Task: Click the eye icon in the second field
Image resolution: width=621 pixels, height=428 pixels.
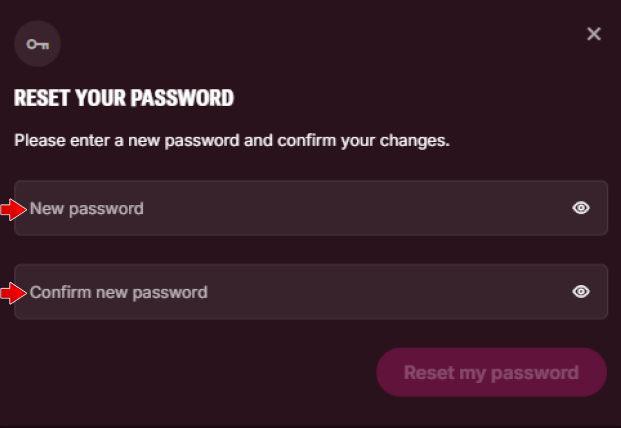Action: (581, 292)
